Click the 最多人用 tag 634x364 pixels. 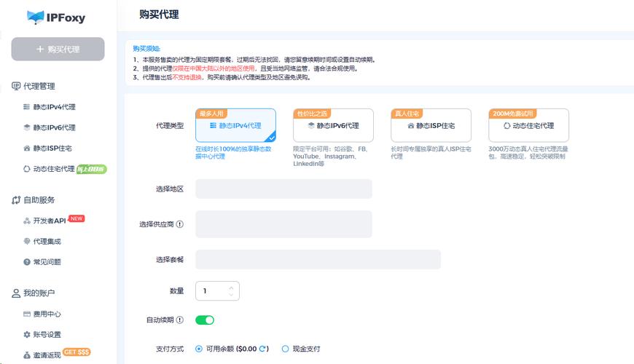pyautogui.click(x=211, y=114)
